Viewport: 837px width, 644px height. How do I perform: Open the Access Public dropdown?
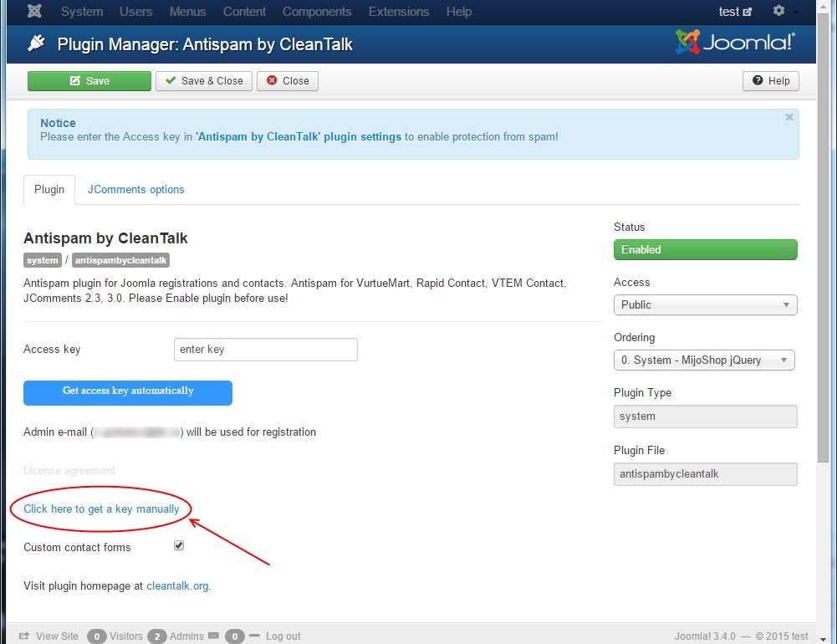click(705, 305)
